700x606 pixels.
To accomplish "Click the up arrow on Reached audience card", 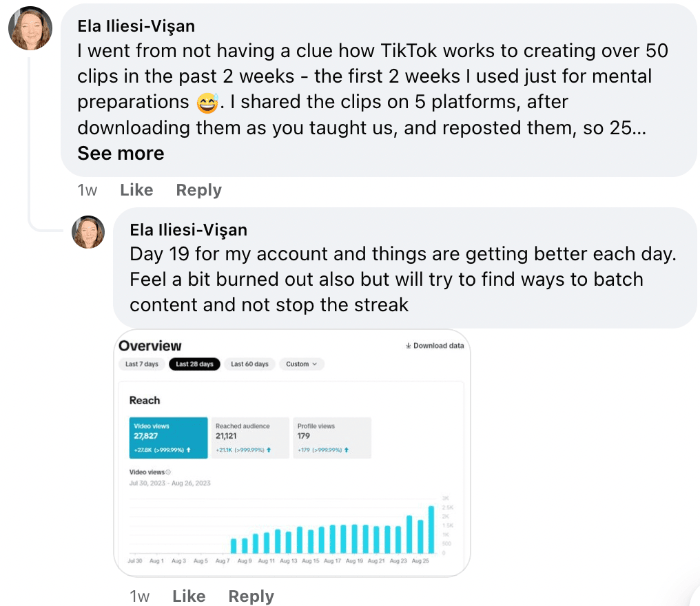I will (x=269, y=450).
